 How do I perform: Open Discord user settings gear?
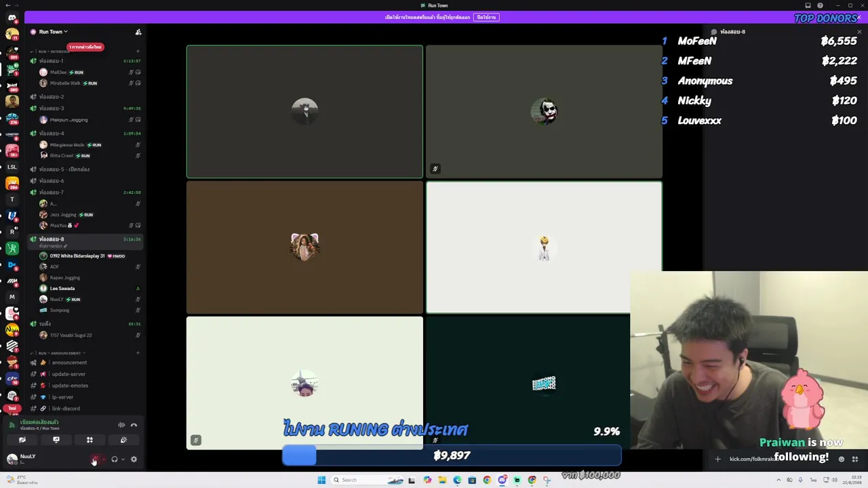point(134,460)
